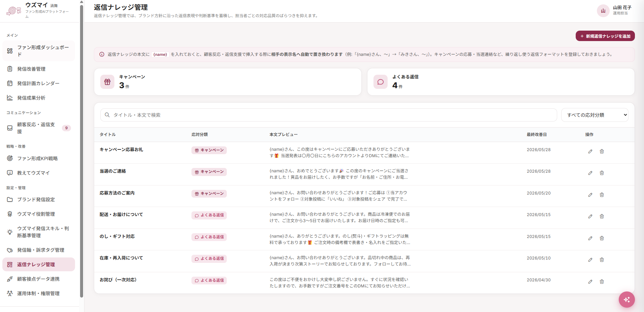Click the ウズマイ spiral logo icon

click(x=13, y=11)
